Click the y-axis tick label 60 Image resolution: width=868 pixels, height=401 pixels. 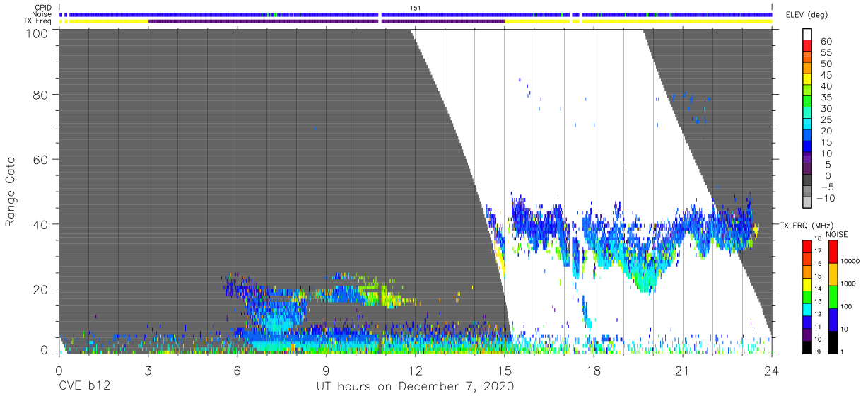pos(42,159)
